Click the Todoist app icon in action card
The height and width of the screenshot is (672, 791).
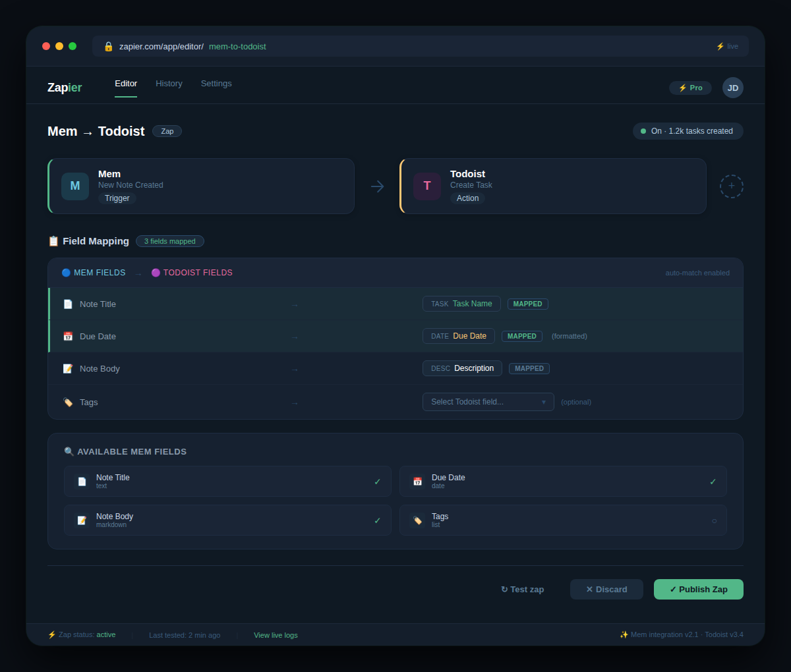coord(427,186)
